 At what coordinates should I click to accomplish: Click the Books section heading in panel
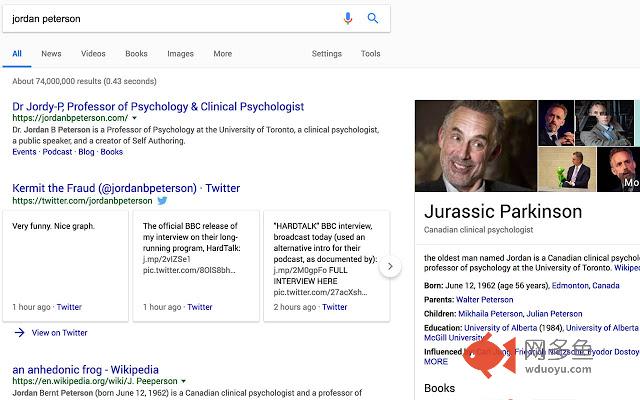[440, 388]
